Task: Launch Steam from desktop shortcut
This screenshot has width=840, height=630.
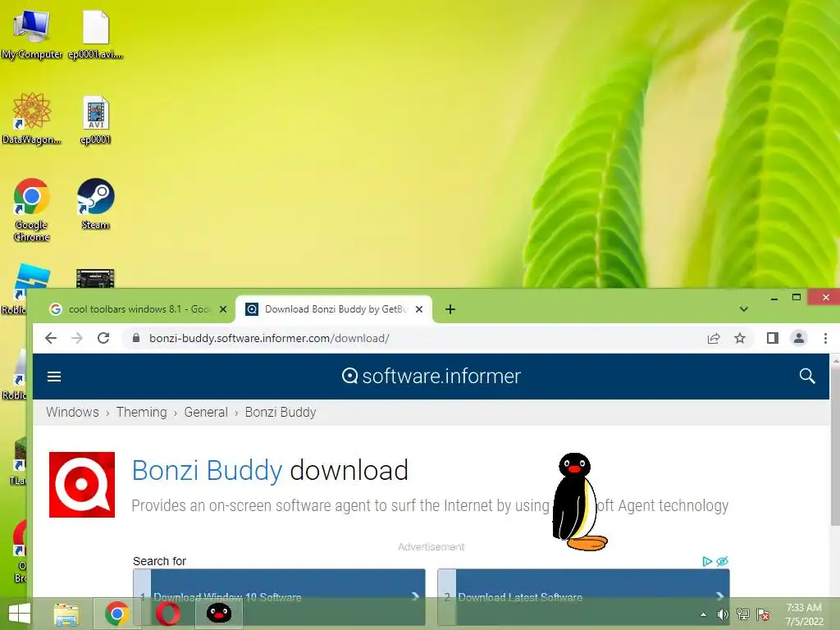Action: coord(96,204)
